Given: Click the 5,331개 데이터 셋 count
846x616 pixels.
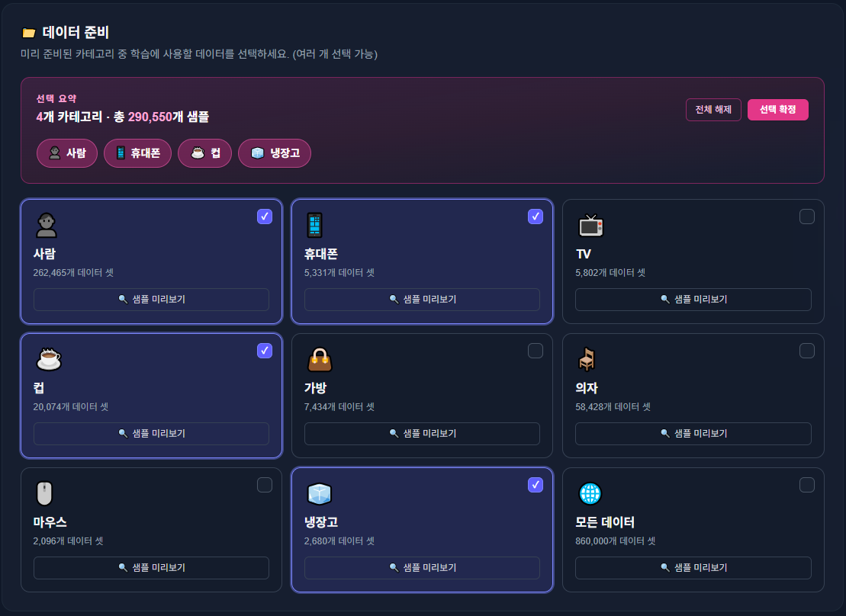Looking at the screenshot, I should (x=339, y=273).
